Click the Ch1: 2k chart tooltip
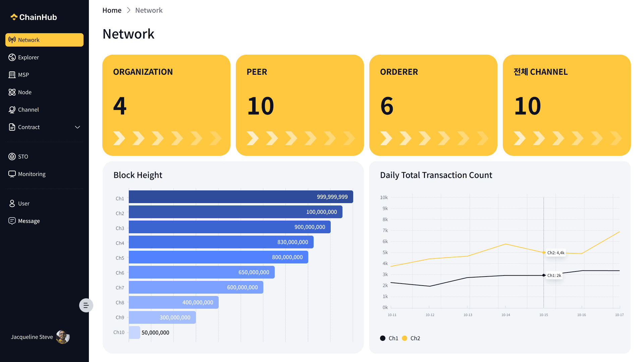The height and width of the screenshot is (362, 644). coord(554,275)
